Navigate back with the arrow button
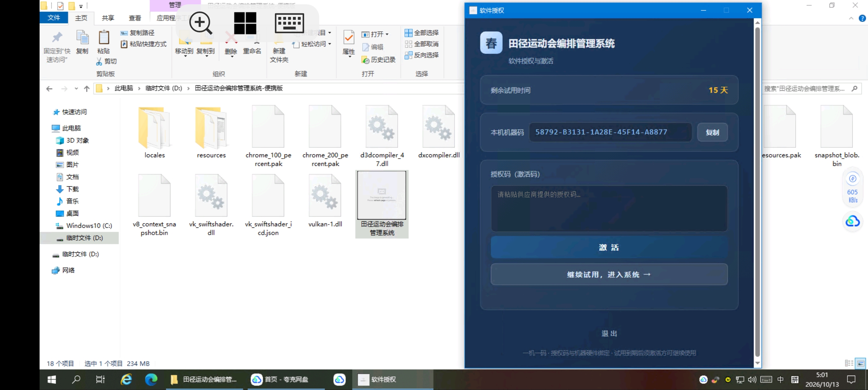Image resolution: width=868 pixels, height=390 pixels. tap(49, 89)
